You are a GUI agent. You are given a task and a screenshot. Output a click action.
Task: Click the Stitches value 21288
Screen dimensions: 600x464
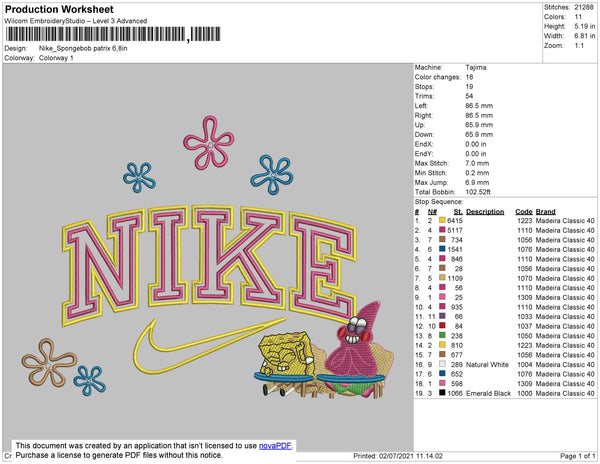(584, 7)
